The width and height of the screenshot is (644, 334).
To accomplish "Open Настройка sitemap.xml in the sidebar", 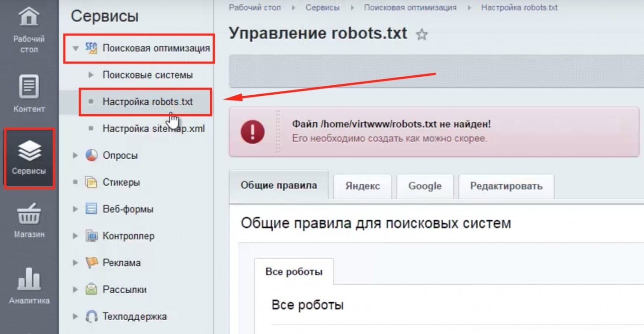I will tap(153, 128).
